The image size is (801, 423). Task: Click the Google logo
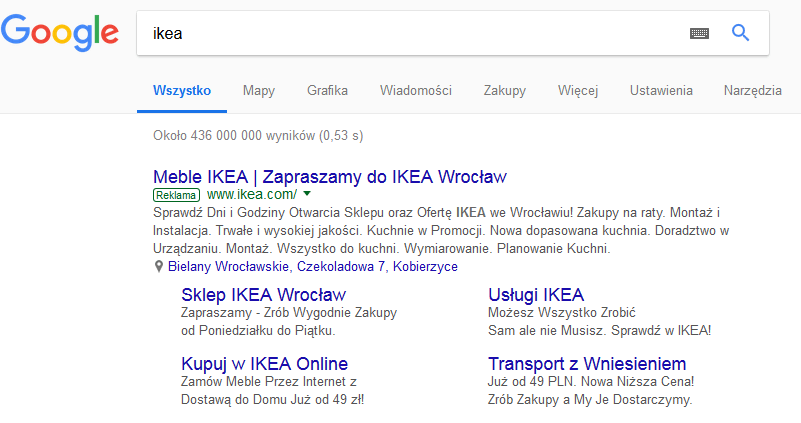click(60, 33)
